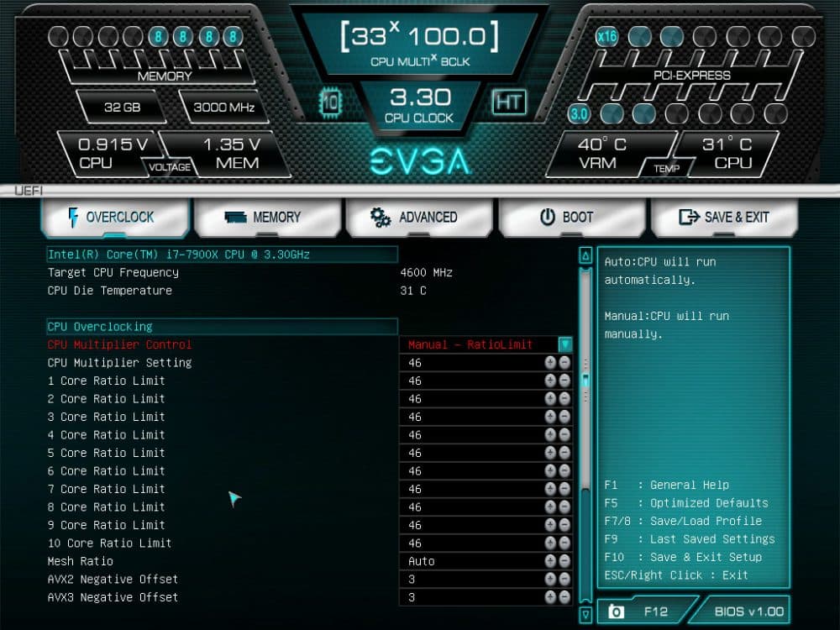Increase 4 Core Ratio Limit value
This screenshot has height=630, width=840.
click(x=550, y=435)
